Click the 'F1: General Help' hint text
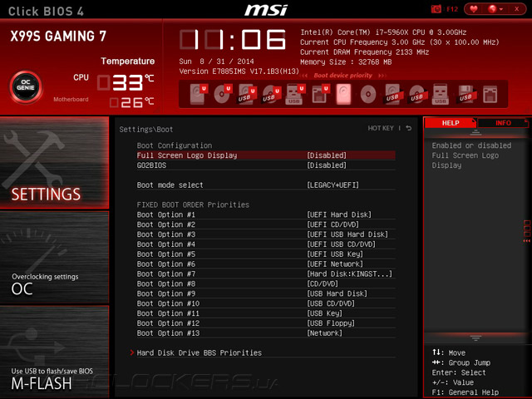532x399 pixels. (465, 392)
